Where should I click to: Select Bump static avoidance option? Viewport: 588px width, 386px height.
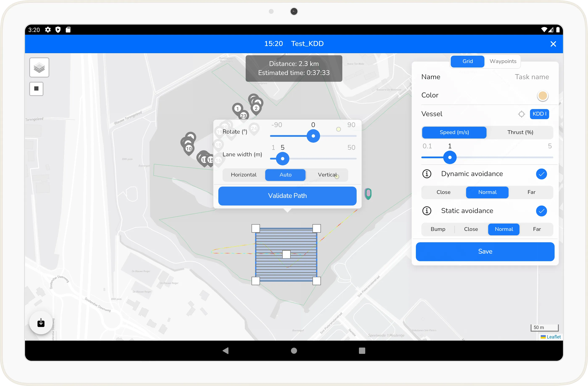click(438, 229)
